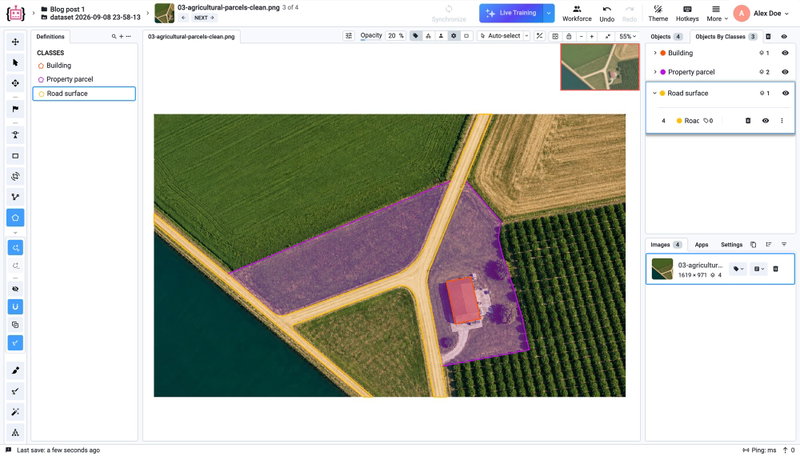Image resolution: width=800 pixels, height=456 pixels.
Task: Click the Opacity value field
Action: (395, 36)
